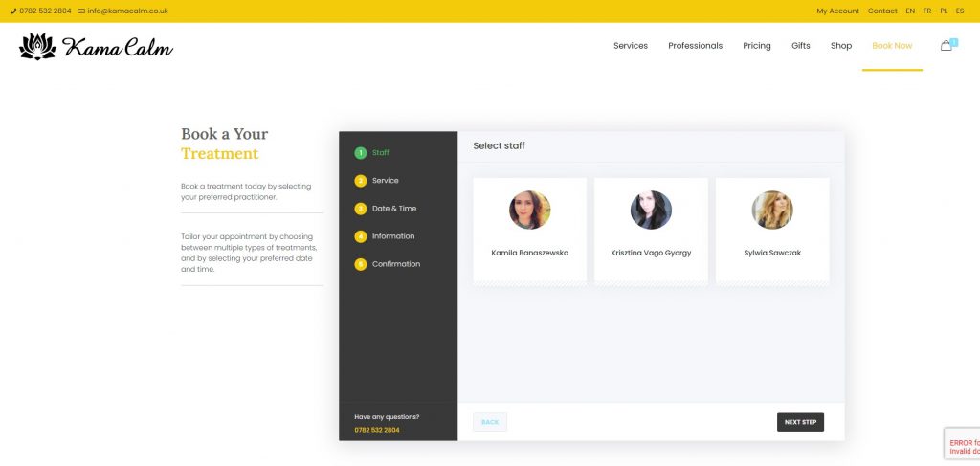Click the phone icon in top bar
980x466 pixels.
pos(13,11)
